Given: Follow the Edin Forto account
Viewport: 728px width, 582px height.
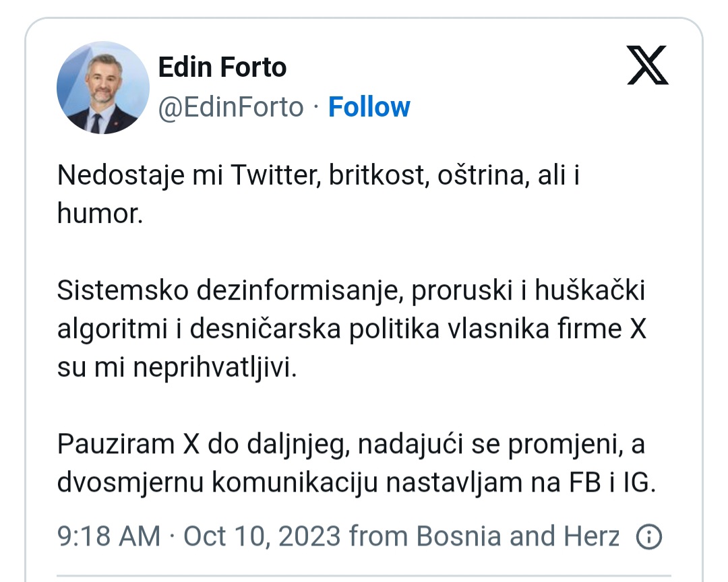Looking at the screenshot, I should click(369, 107).
